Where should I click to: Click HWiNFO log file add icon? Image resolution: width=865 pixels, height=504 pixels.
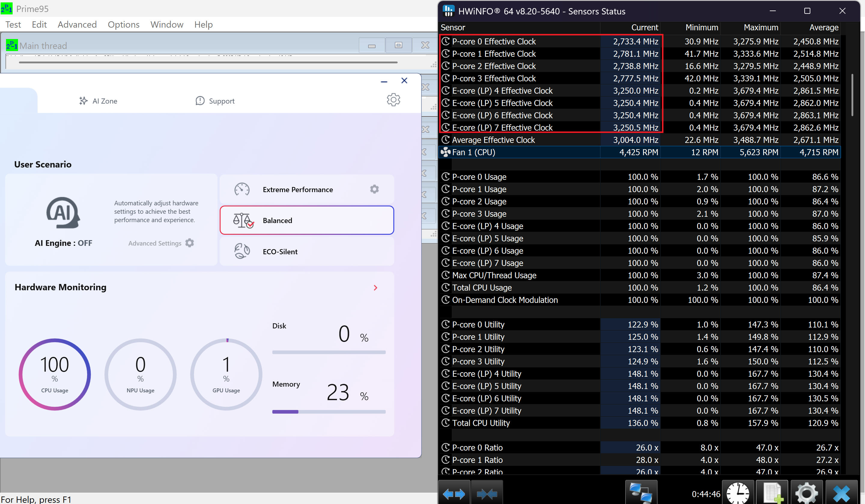click(x=772, y=493)
